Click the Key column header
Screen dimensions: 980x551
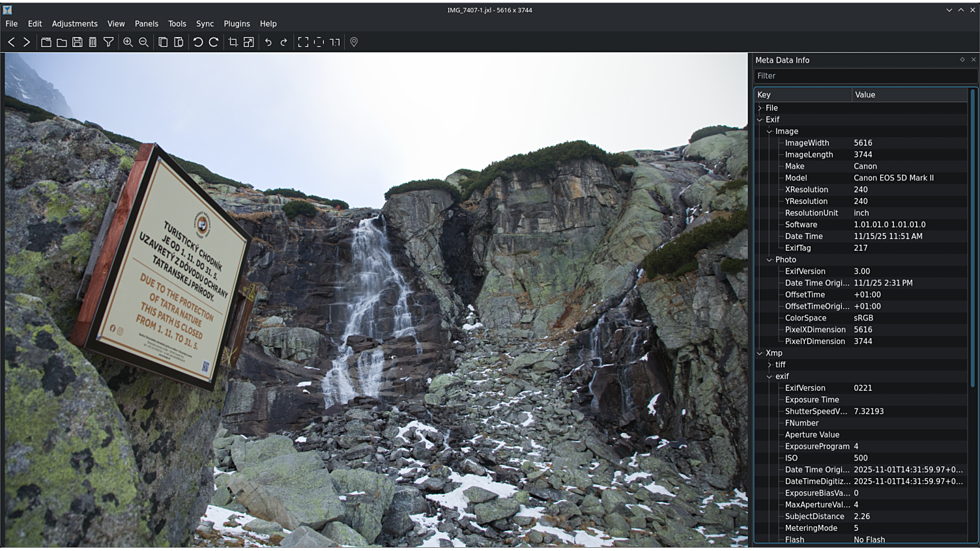[801, 95]
